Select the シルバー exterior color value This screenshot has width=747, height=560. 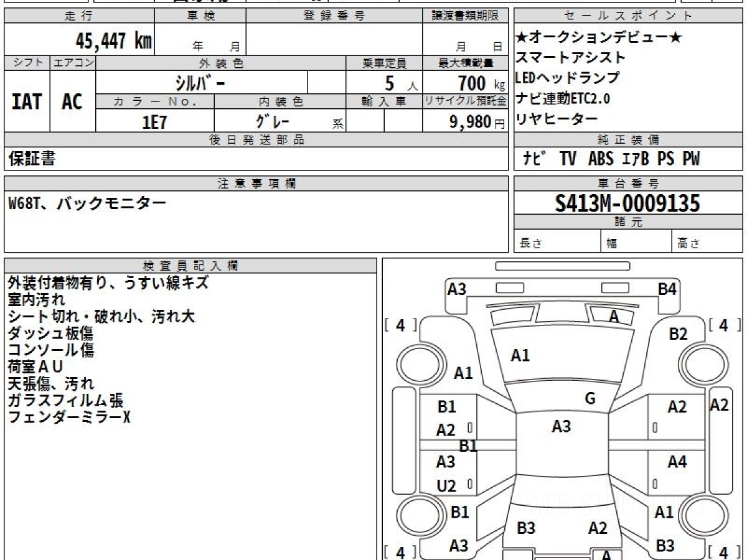(x=201, y=82)
